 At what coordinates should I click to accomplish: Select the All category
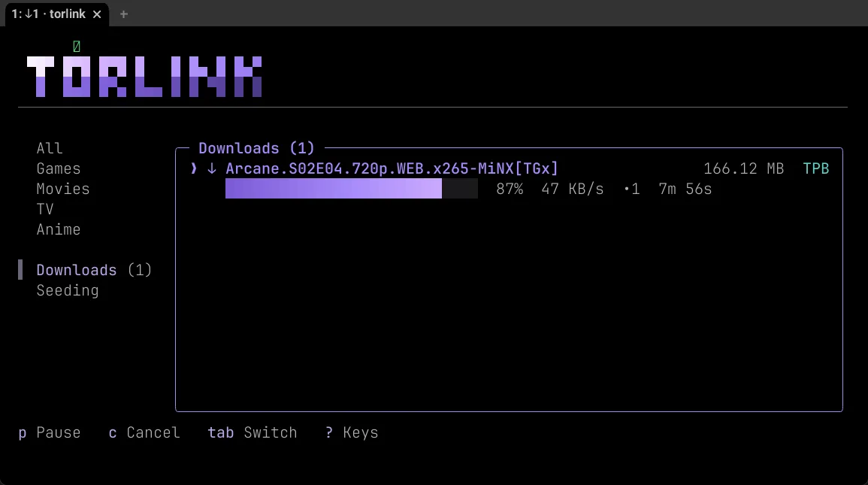(x=50, y=148)
